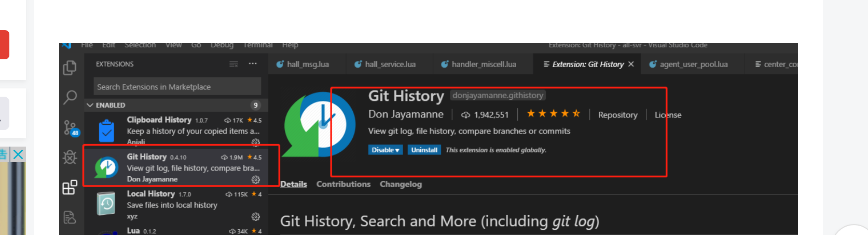Click 'This extension is enabled globally' text
868x235 pixels.
pos(496,150)
